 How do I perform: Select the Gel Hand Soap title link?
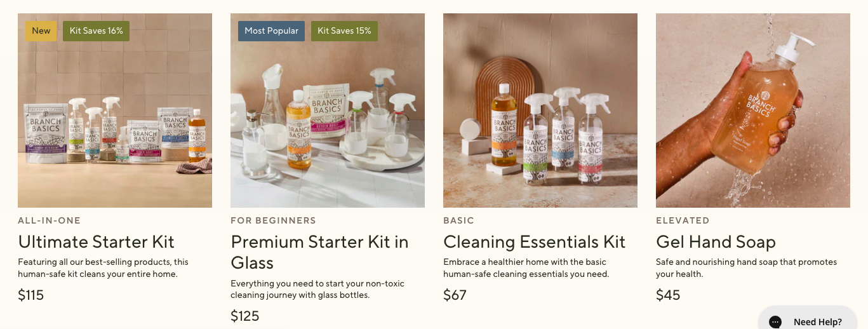[716, 242]
